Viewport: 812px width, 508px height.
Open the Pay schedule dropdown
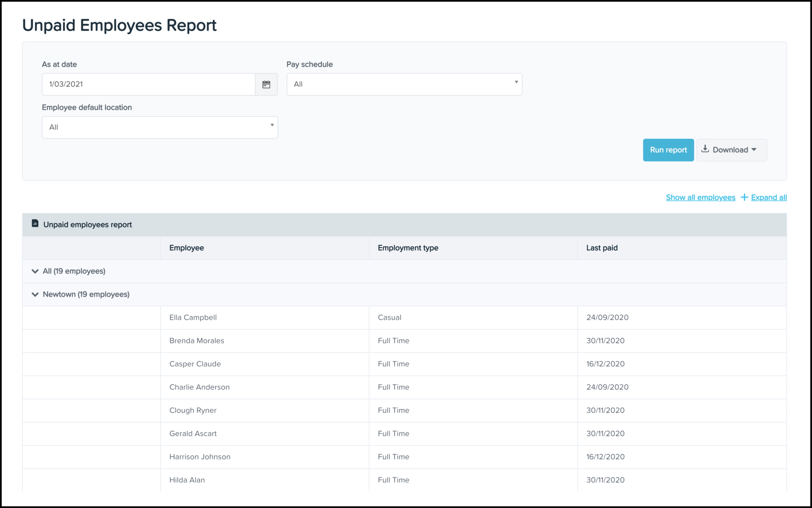point(404,84)
